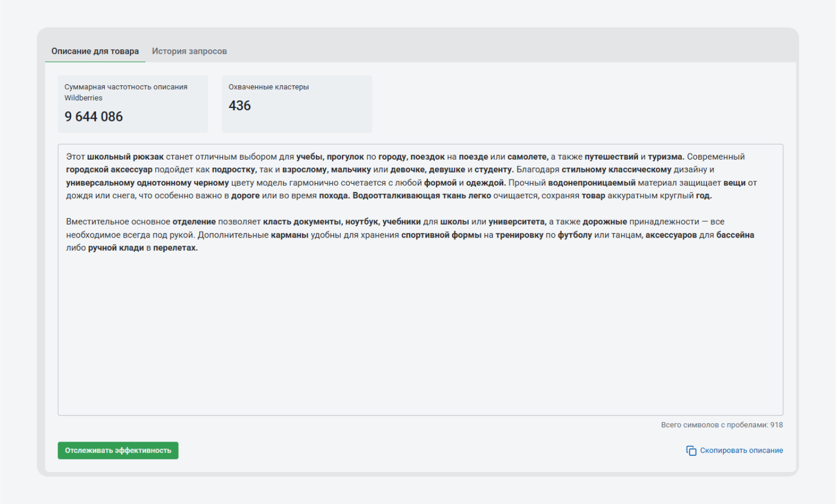Image resolution: width=836 pixels, height=504 pixels.
Task: Select the Описание для товара tab
Action: pos(95,51)
